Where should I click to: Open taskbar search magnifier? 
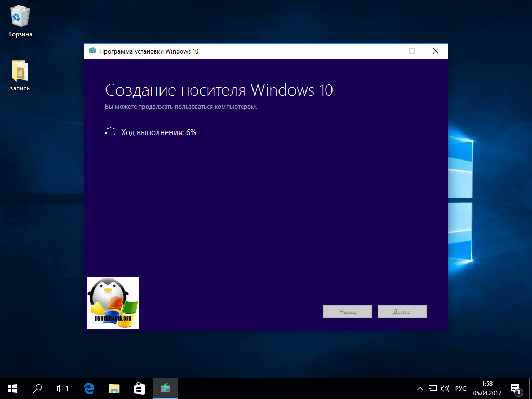click(x=37, y=389)
